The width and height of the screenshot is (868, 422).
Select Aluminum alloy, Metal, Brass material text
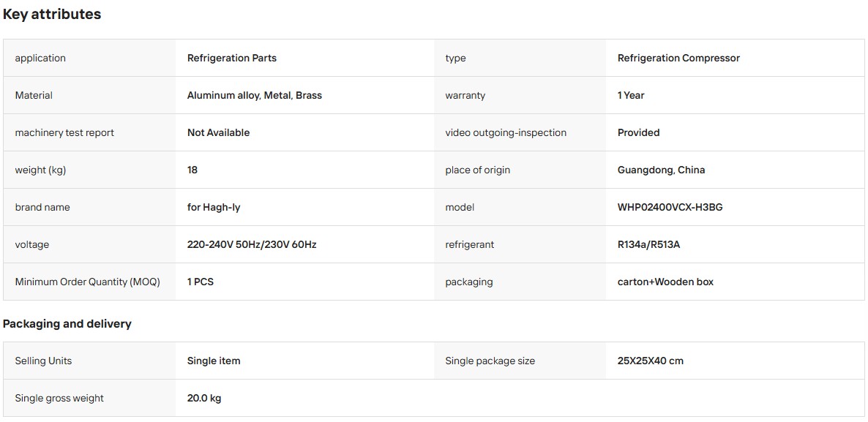[x=255, y=95]
